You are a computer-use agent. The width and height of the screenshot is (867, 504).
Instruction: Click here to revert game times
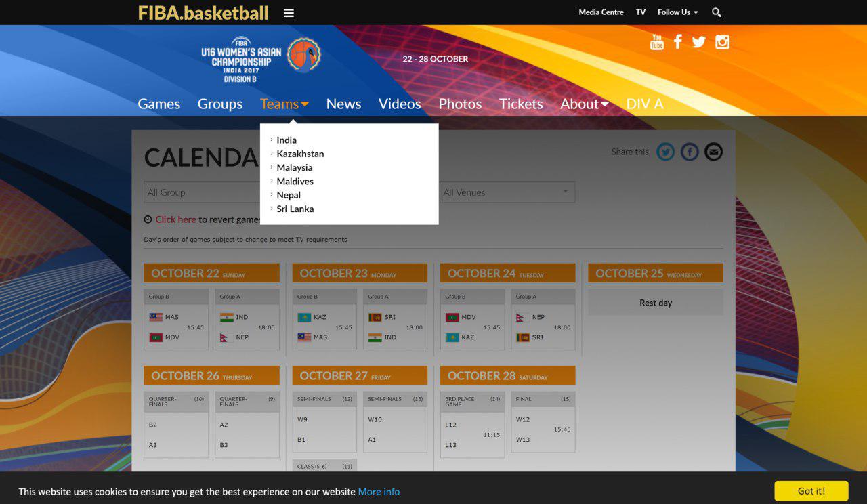175,219
